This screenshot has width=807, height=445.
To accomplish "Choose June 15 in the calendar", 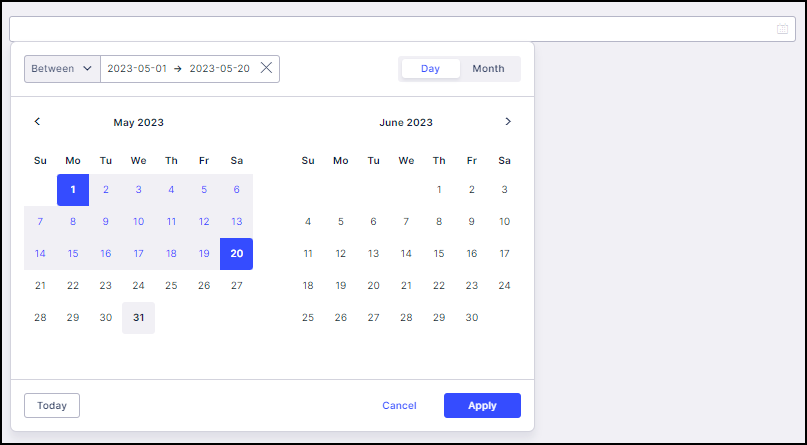I will 439,254.
